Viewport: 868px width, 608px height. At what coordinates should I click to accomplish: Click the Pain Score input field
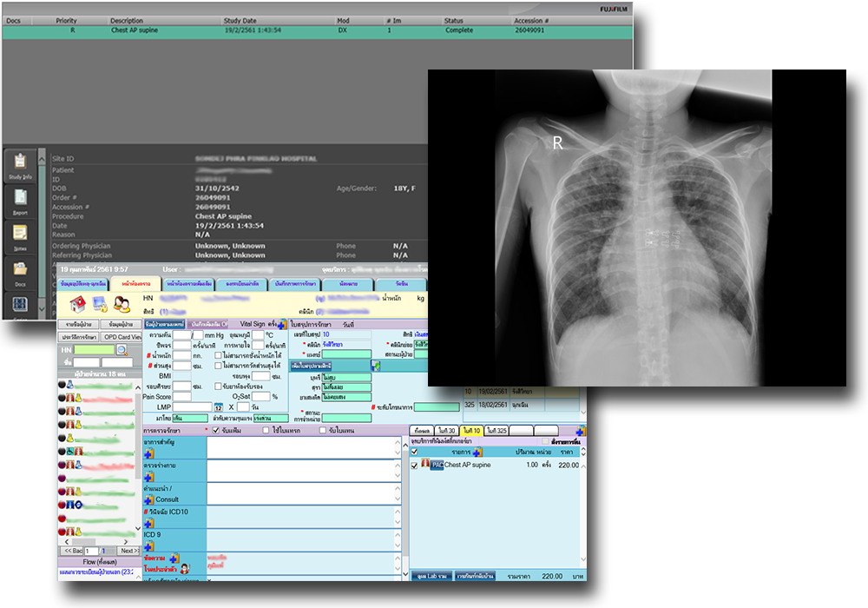[x=181, y=396]
